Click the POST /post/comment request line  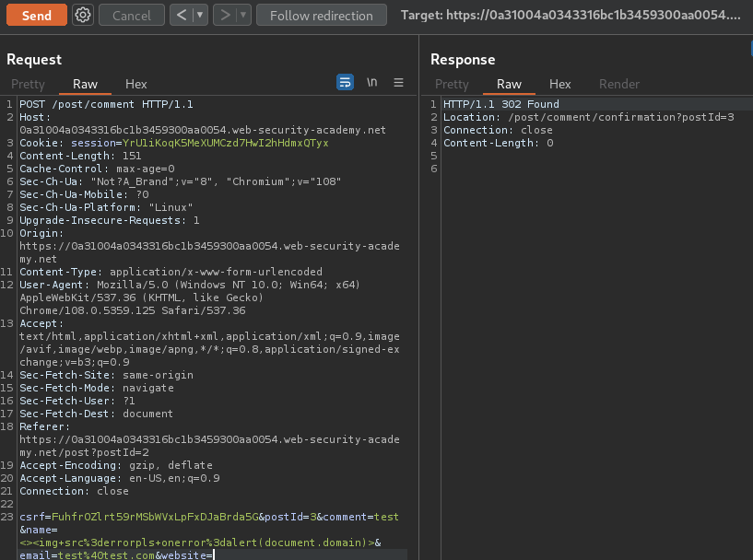tap(106, 104)
